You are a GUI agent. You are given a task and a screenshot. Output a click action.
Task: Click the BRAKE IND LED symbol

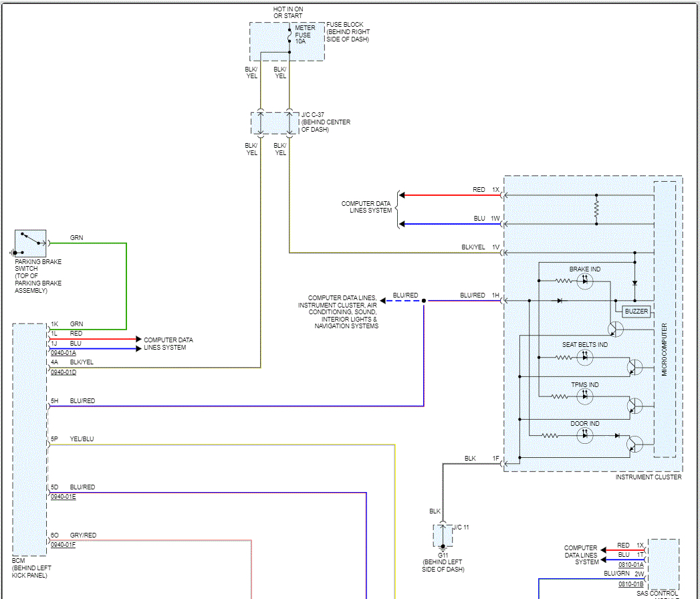click(585, 281)
